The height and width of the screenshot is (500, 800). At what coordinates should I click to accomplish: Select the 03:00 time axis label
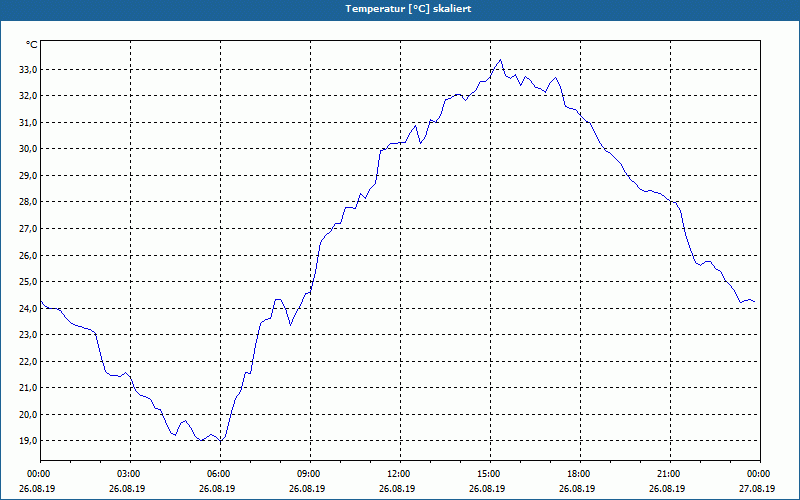(x=131, y=474)
